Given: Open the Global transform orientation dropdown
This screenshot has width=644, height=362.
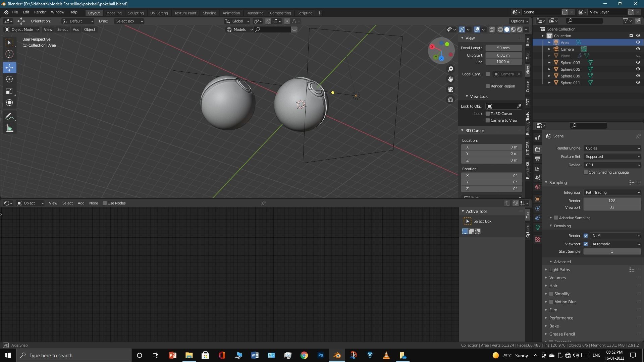Looking at the screenshot, I should pyautogui.click(x=237, y=21).
